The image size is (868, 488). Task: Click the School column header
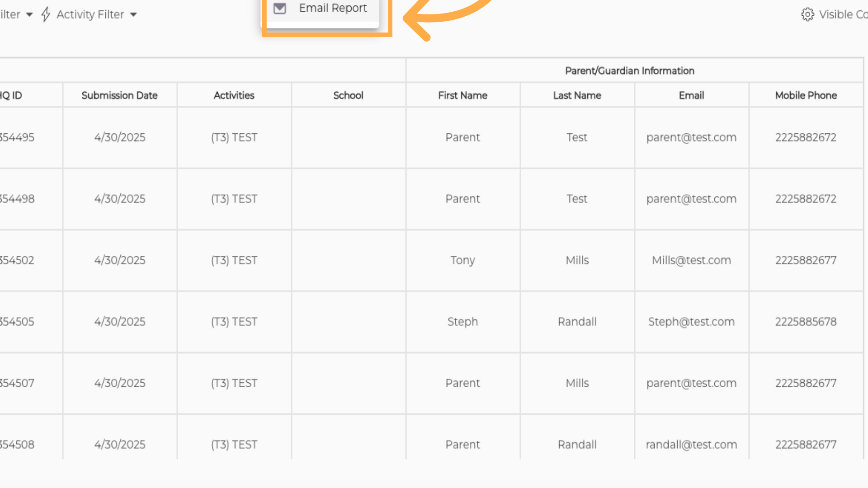[349, 95]
